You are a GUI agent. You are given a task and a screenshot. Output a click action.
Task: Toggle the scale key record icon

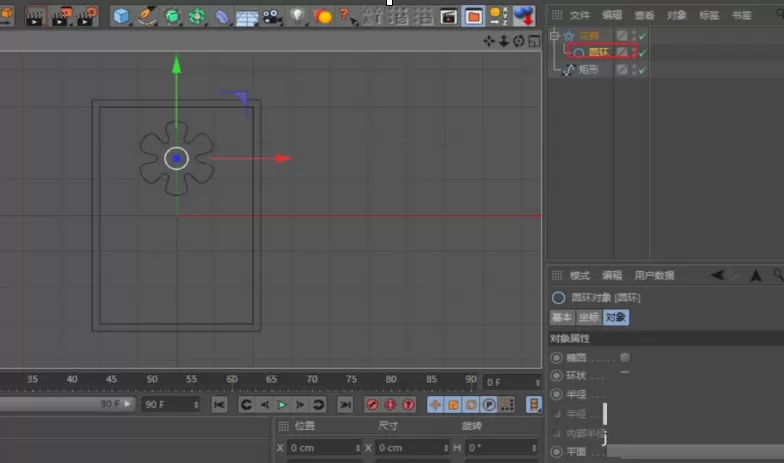453,404
